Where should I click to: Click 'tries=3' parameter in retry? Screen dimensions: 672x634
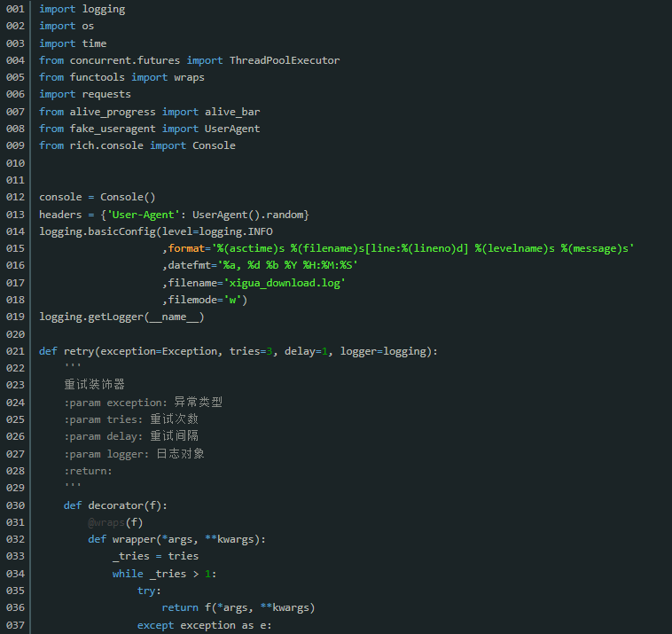[x=251, y=351]
